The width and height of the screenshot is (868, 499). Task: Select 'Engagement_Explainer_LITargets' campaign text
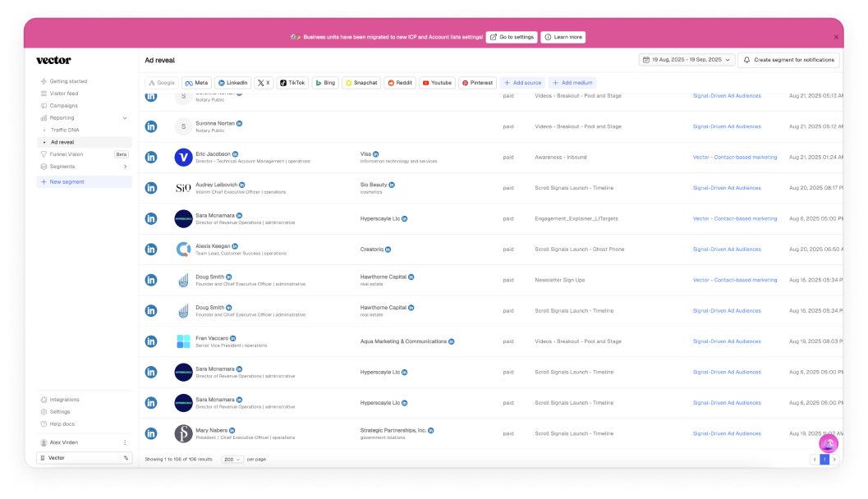tap(576, 218)
